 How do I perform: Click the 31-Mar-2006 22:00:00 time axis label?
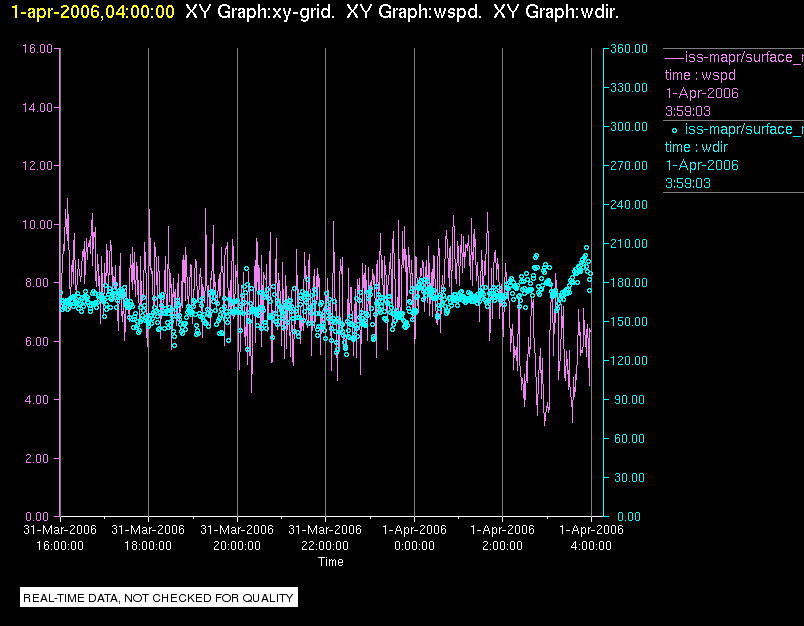coord(325,538)
